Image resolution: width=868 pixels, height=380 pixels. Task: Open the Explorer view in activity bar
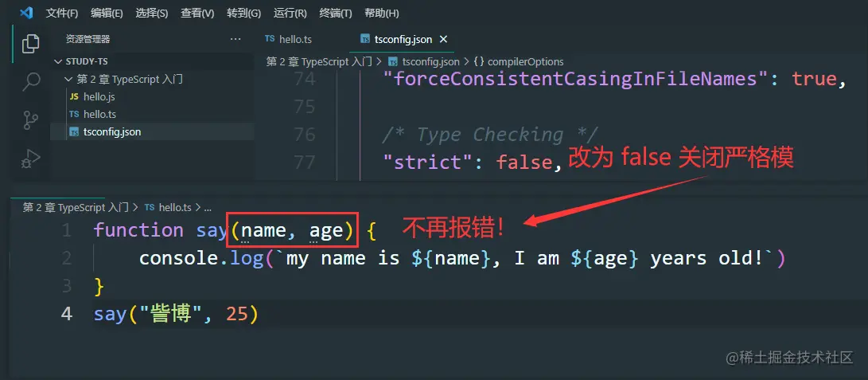[30, 44]
